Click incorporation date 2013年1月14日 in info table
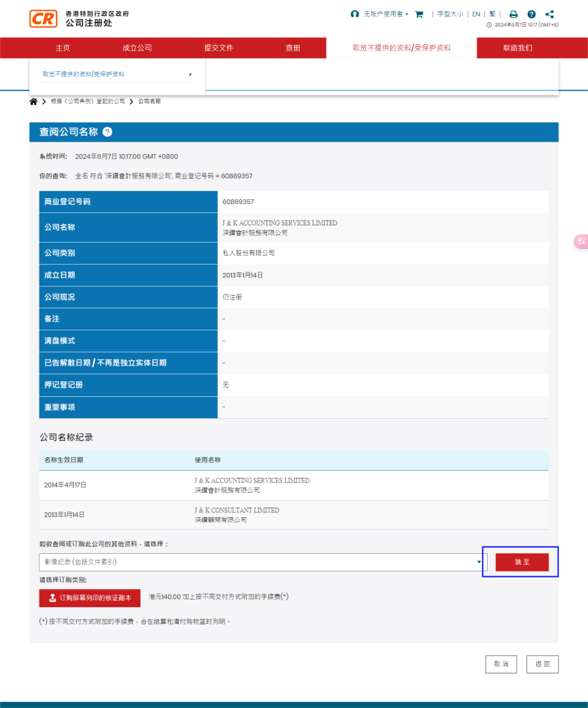The width and height of the screenshot is (588, 708). 243,275
